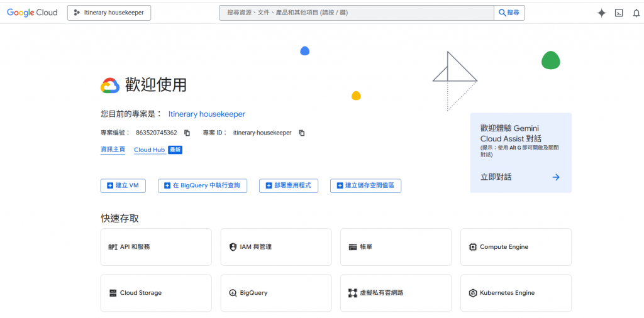Click the cloud logo beside 歡迎使用
Screen dimensions: 644x318
point(110,85)
